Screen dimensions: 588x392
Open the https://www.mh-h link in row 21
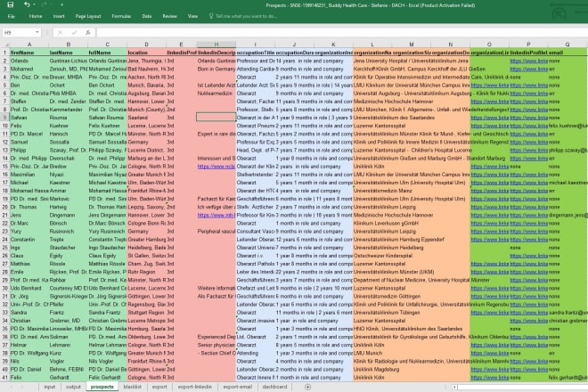[216, 215]
